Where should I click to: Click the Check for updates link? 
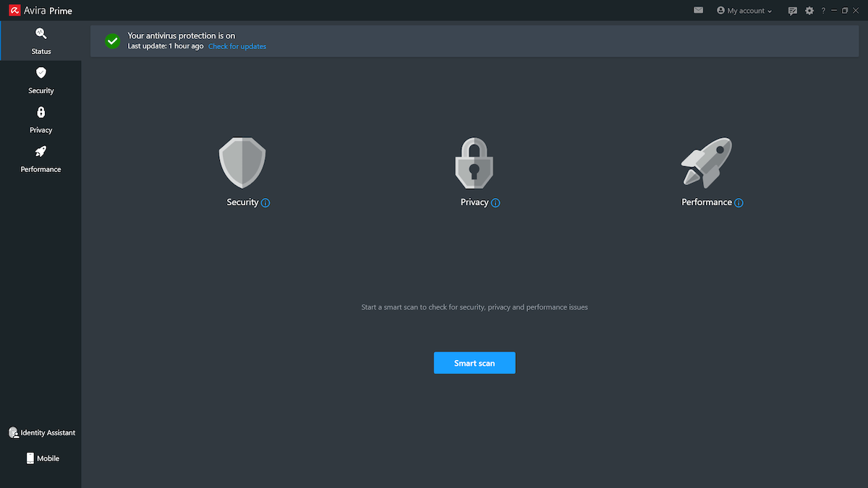(x=237, y=46)
